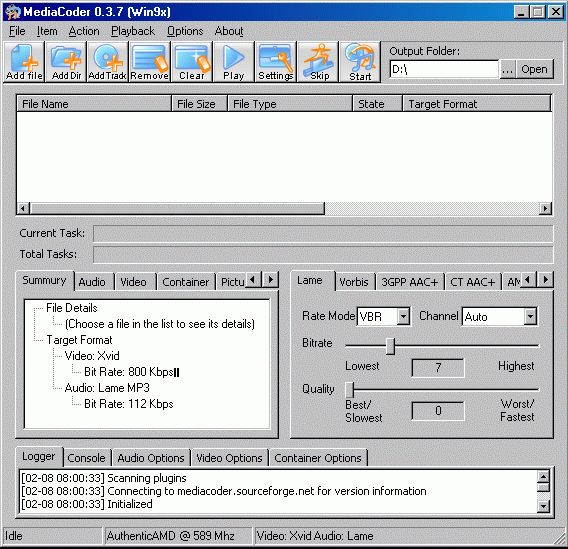
Task: Click the Open output folder button
Action: pos(534,69)
